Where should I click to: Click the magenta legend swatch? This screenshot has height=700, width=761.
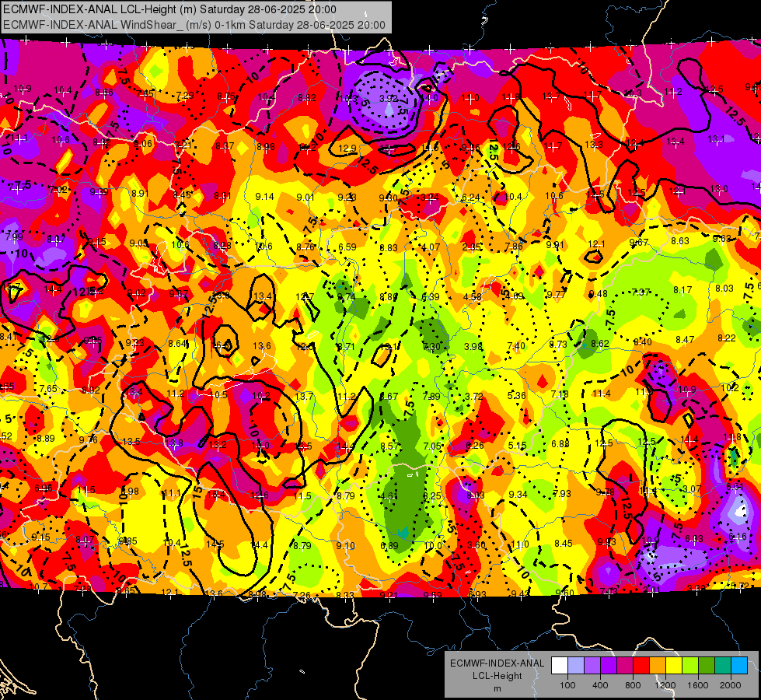tap(625, 666)
